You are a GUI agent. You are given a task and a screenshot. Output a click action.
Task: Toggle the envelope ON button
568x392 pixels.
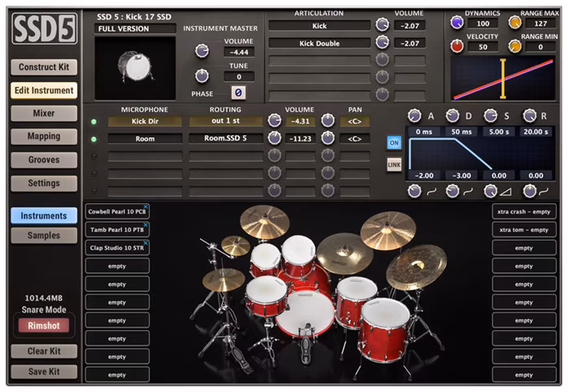click(x=394, y=140)
